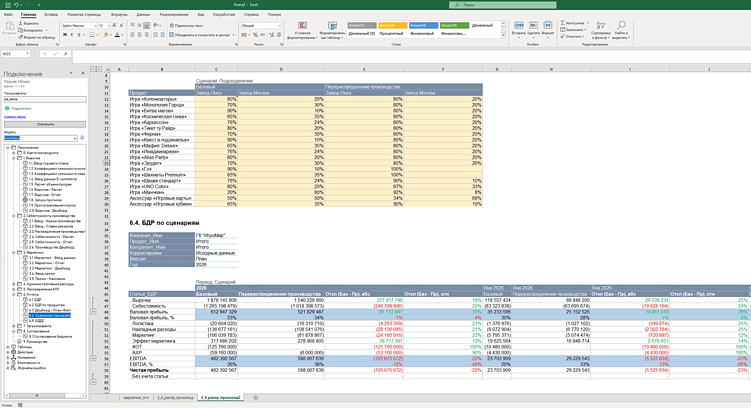Open the Формулы ribbon tab
Viewport: 751px width, 408px height.
(x=119, y=15)
